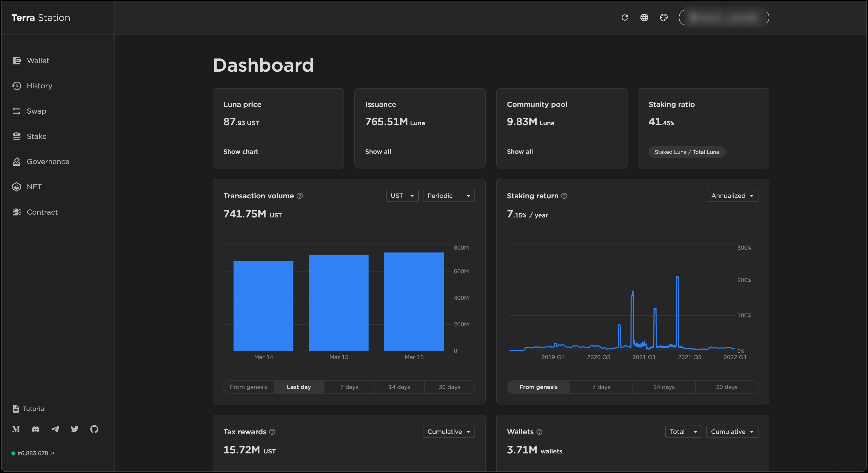
Task: Click the Governance icon
Action: (x=16, y=161)
